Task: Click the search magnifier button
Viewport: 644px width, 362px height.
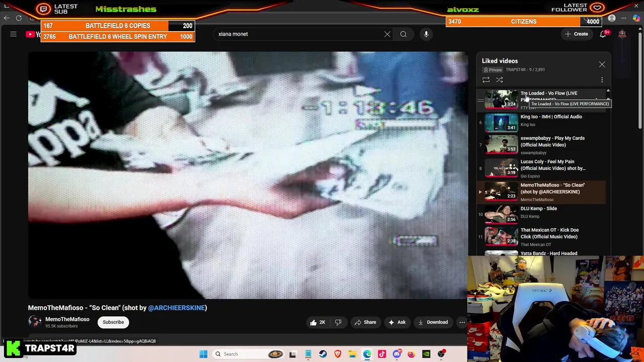Action: (x=404, y=34)
